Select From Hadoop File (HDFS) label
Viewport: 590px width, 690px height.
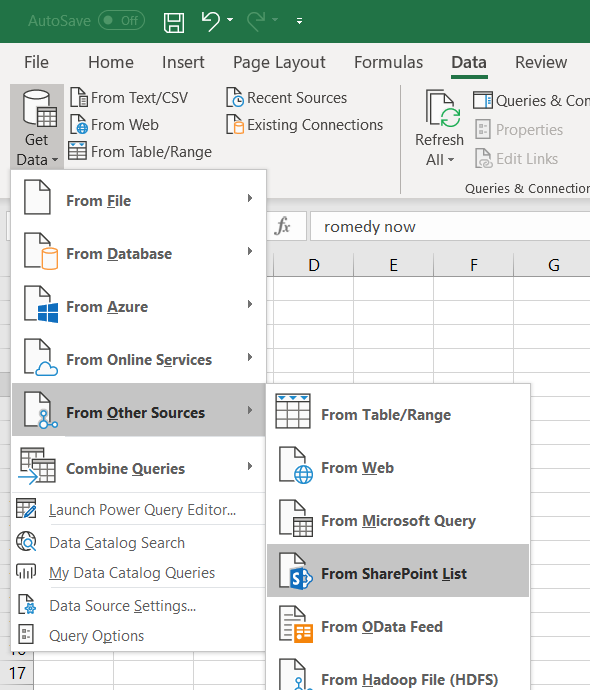[410, 680]
